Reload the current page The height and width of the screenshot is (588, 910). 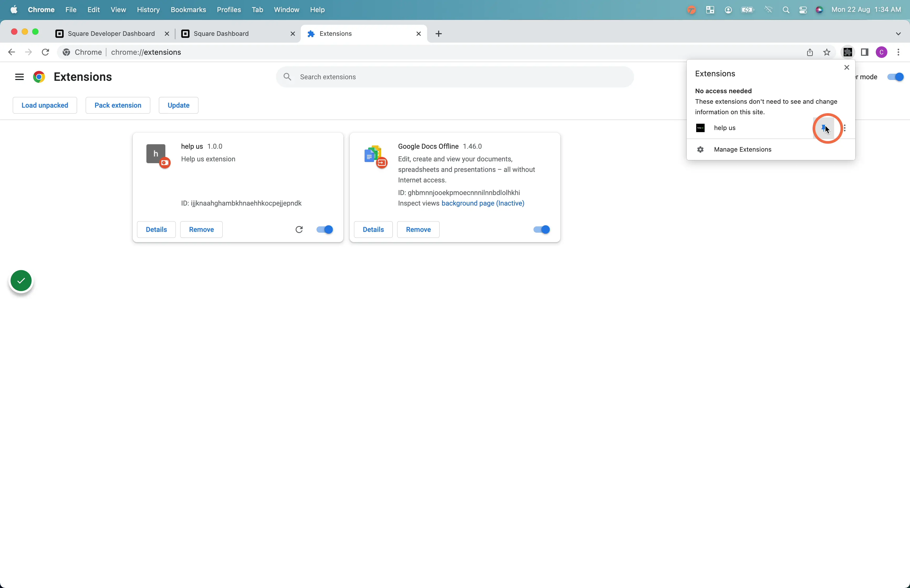pyautogui.click(x=46, y=52)
